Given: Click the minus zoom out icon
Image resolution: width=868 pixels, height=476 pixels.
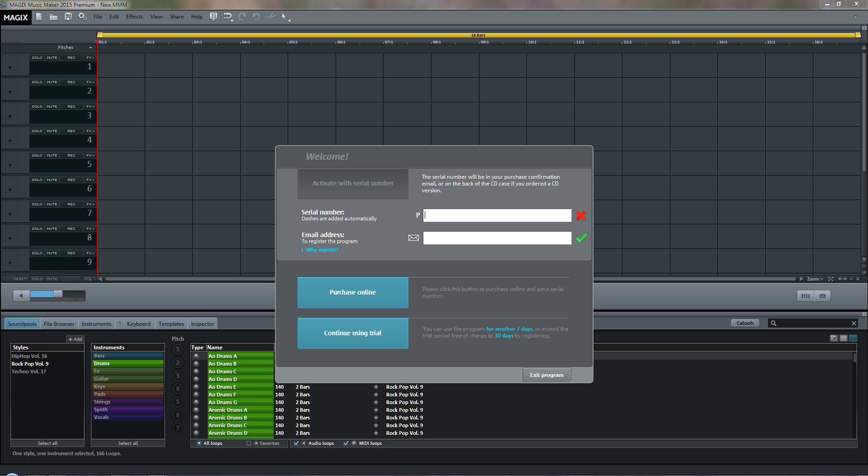Looking at the screenshot, I should [x=851, y=279].
